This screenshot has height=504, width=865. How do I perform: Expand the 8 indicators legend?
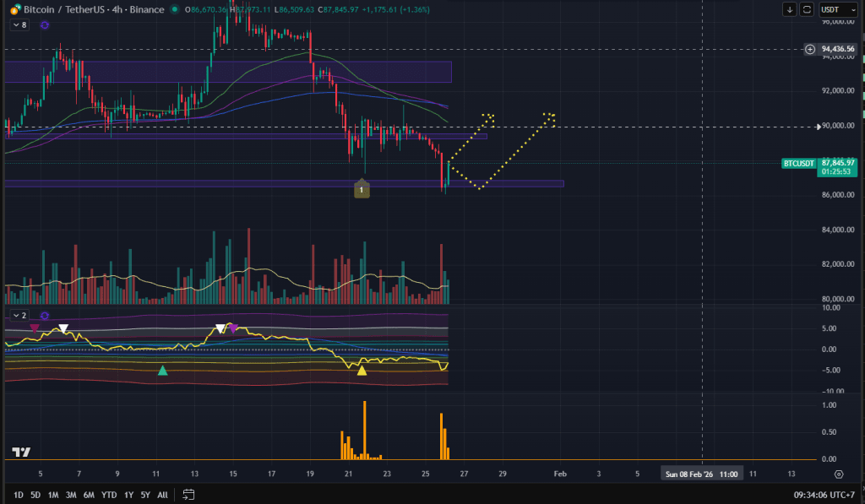tap(19, 25)
